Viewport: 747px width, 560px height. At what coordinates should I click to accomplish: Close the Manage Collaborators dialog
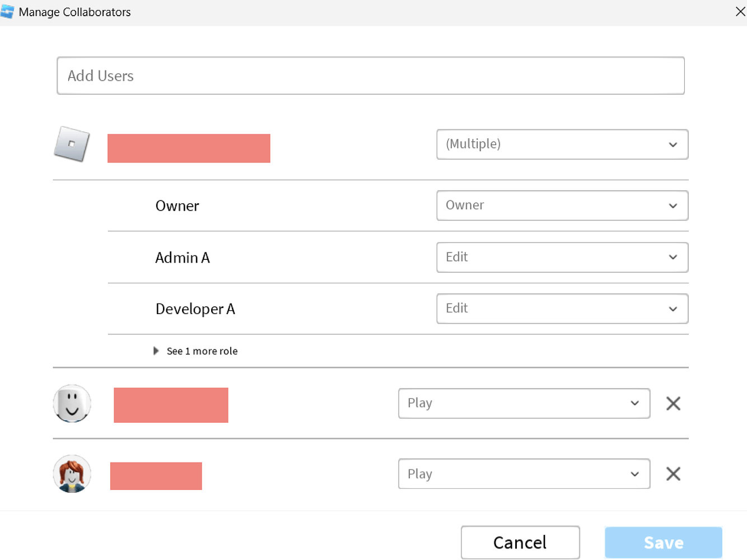coord(740,12)
